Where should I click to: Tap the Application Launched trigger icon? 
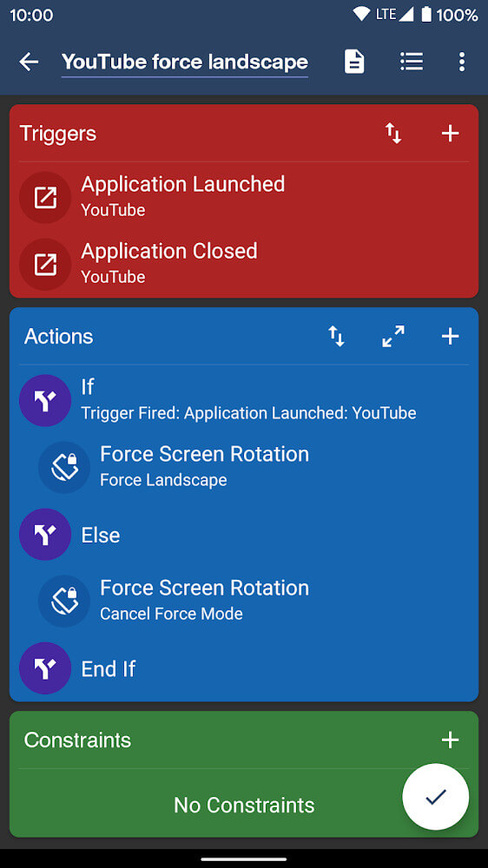click(x=45, y=198)
